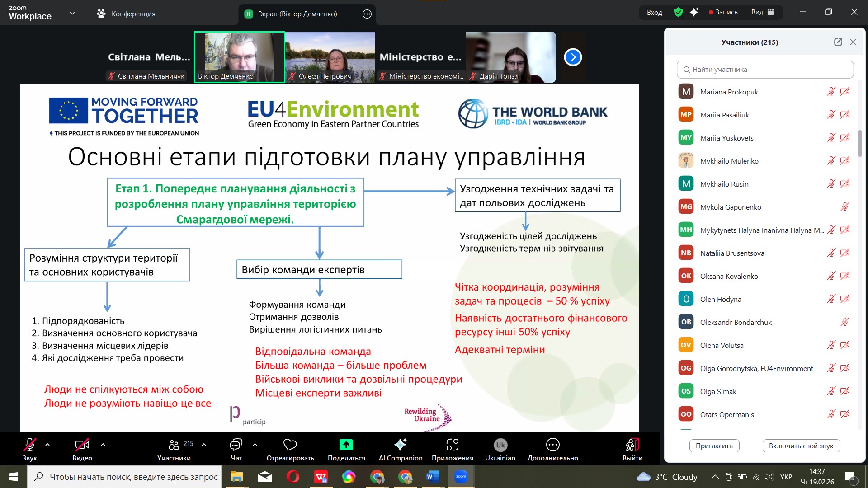
Task: Toggle your camera on (Видео)
Action: [x=82, y=445]
